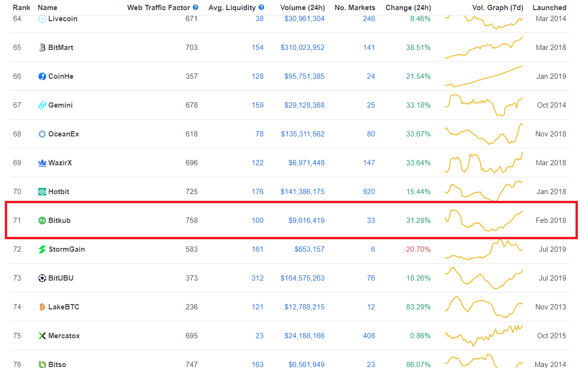Open the BitUBU exchange name link
588x368 pixels.
(x=61, y=278)
